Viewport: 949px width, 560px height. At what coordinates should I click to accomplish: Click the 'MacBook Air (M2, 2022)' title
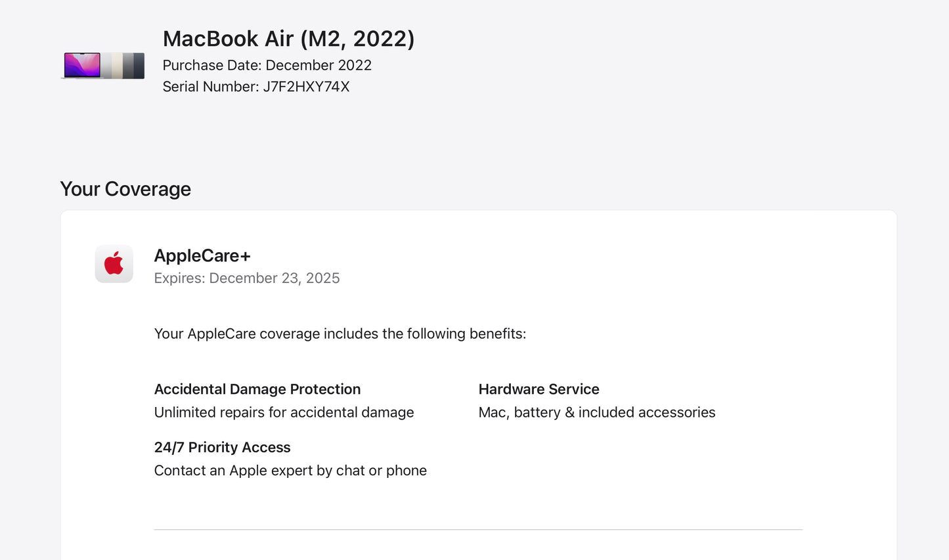[x=288, y=39]
